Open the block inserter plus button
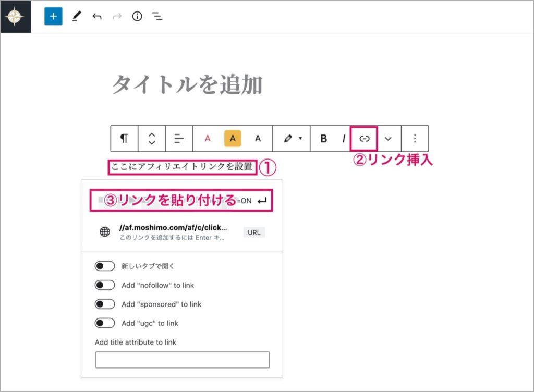This screenshot has width=534, height=392. click(x=54, y=16)
